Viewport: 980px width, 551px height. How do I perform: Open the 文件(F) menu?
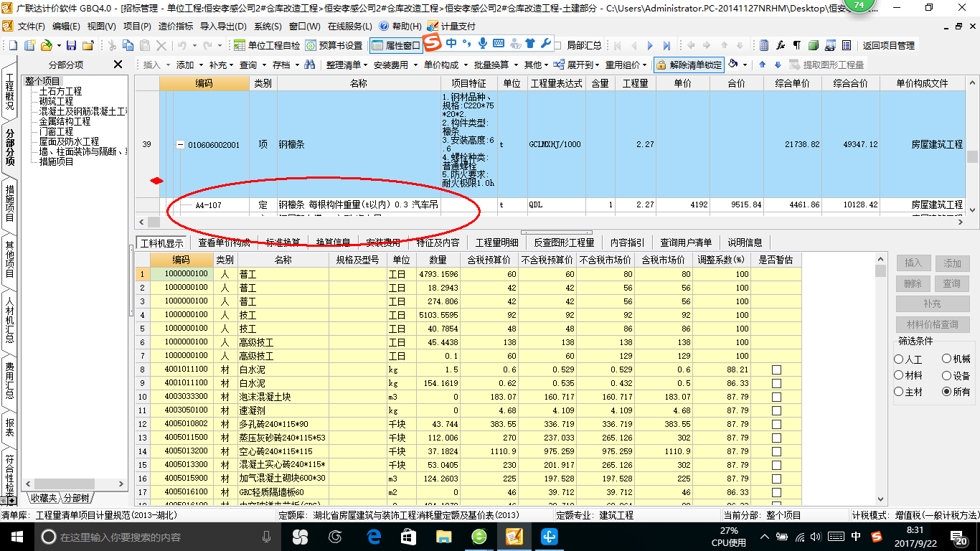click(31, 26)
